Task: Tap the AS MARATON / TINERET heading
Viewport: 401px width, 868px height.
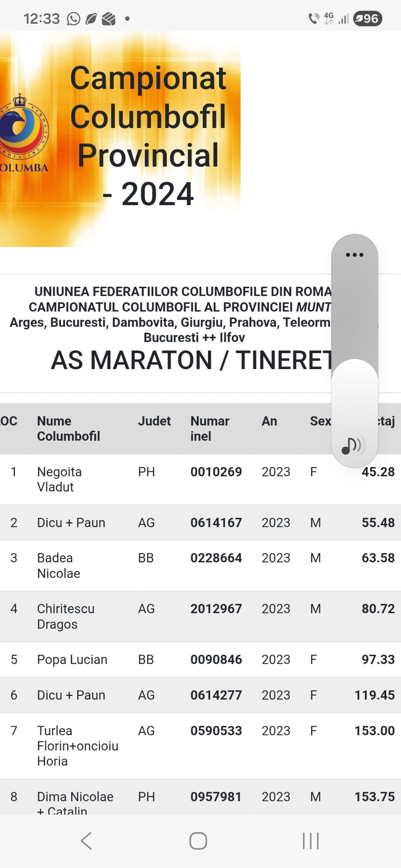Action: pos(192,360)
